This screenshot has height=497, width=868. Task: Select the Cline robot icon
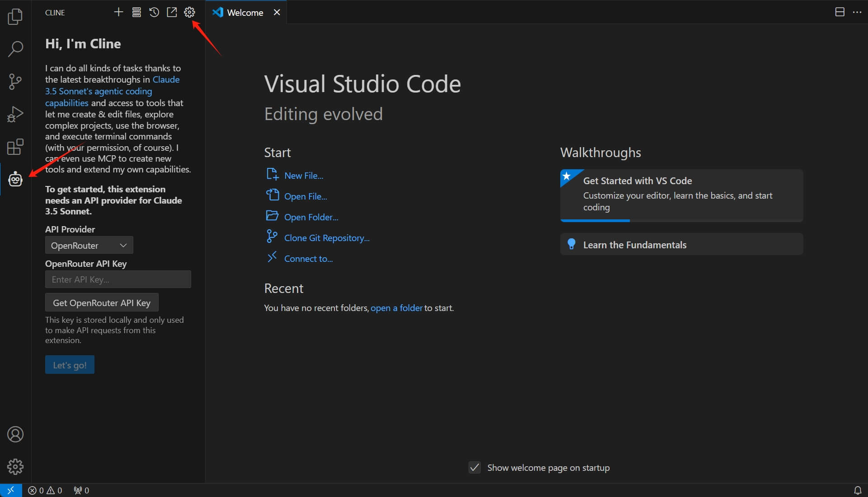pos(15,180)
